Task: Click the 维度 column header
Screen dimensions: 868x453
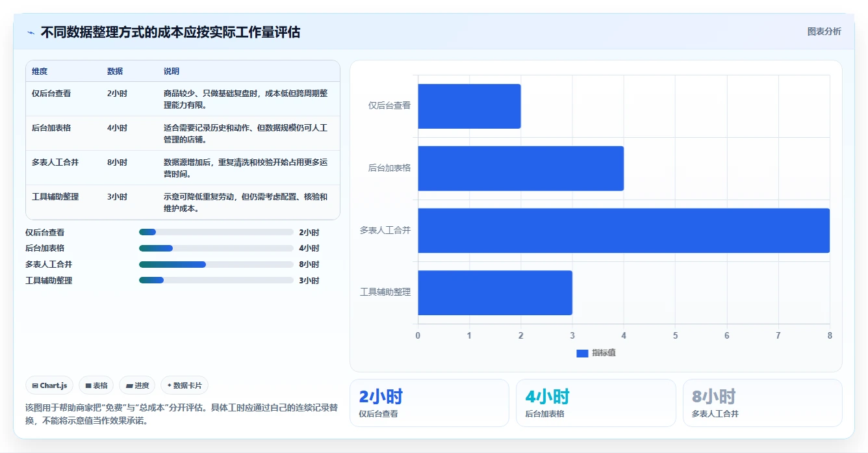Action: pos(40,71)
